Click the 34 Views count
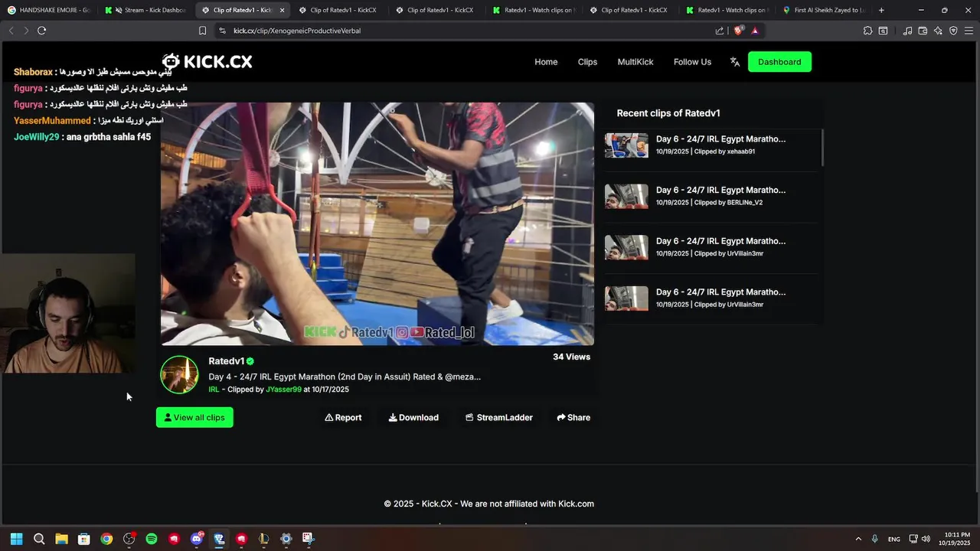Viewport: 980px width, 551px height. click(x=571, y=357)
